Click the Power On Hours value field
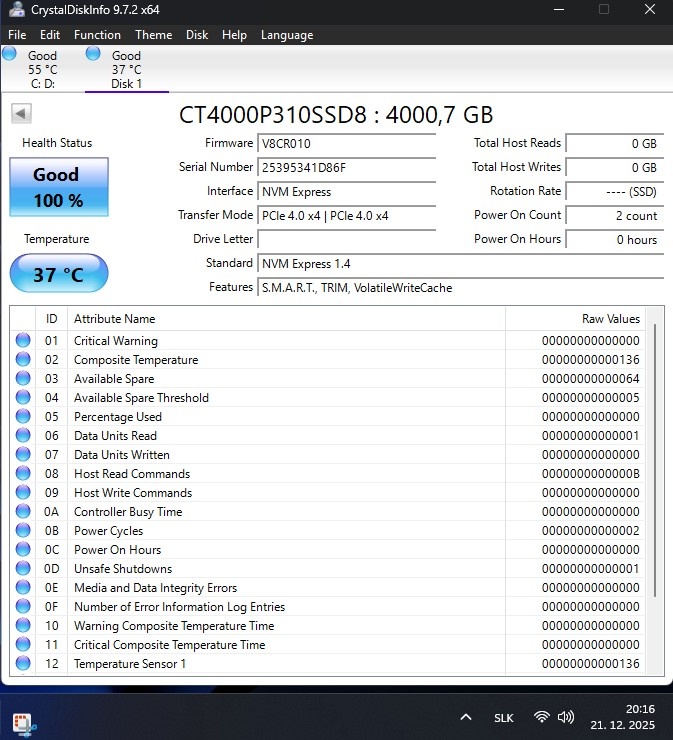 (x=614, y=239)
